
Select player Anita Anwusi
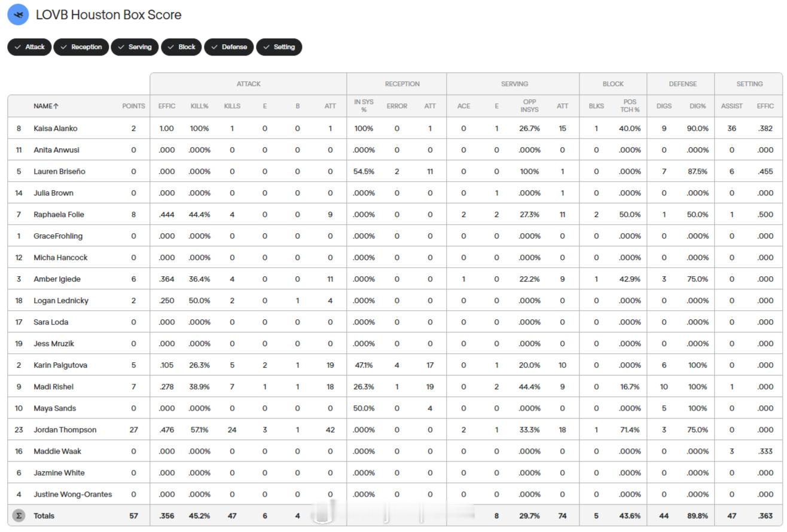(56, 150)
